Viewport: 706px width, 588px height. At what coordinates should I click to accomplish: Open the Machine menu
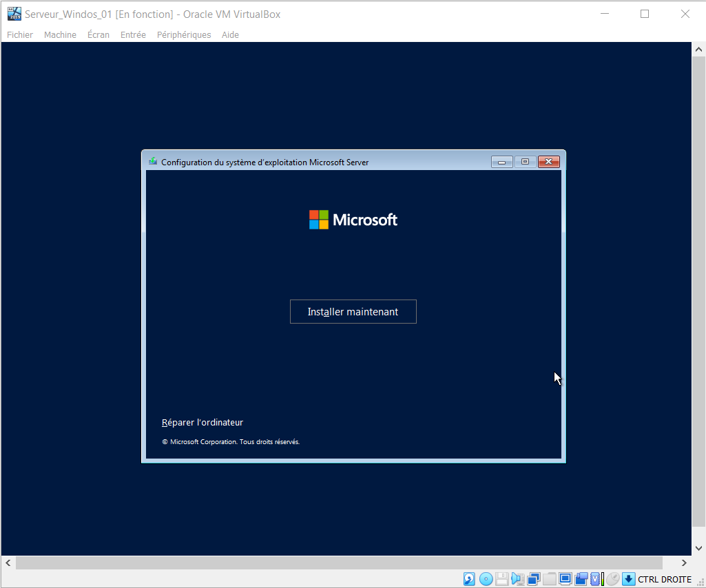[x=60, y=34]
